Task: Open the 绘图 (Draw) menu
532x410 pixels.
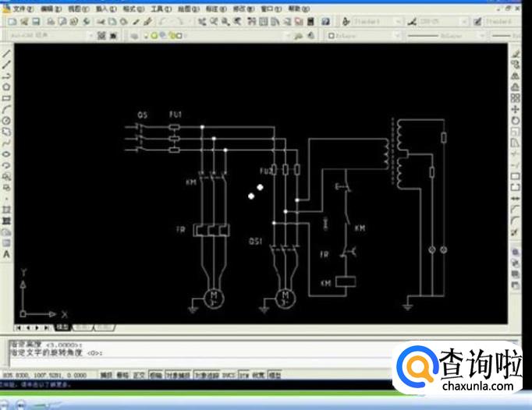Action: click(x=189, y=9)
